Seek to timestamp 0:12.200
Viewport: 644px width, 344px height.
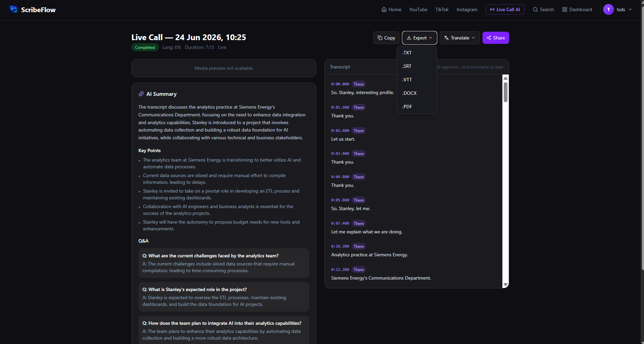click(x=340, y=270)
